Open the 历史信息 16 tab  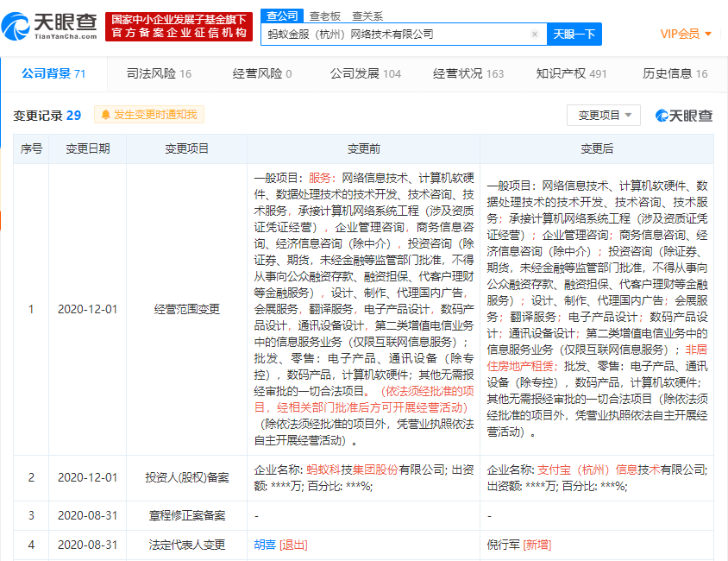(x=675, y=73)
